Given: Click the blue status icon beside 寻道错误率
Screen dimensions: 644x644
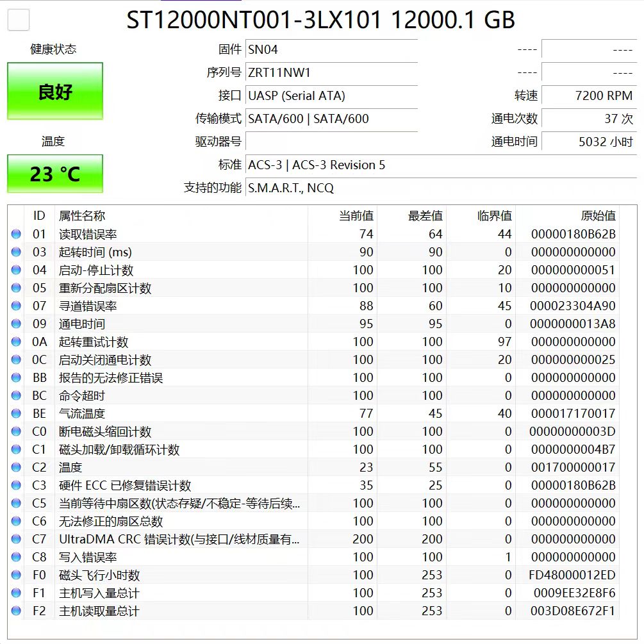Looking at the screenshot, I should point(15,306).
